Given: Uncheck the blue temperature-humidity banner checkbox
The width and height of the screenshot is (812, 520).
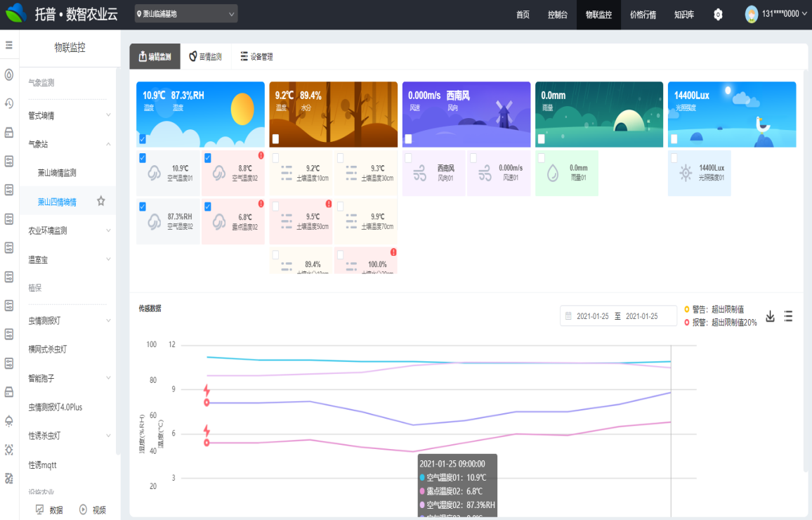Looking at the screenshot, I should click(x=143, y=139).
